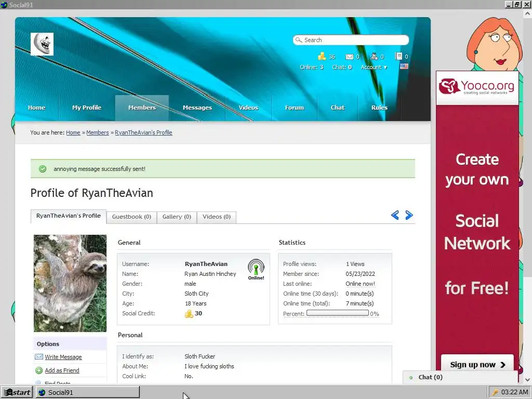Select RyanTheAvian's Profile tab
This screenshot has width=532, height=399.
(69, 216)
